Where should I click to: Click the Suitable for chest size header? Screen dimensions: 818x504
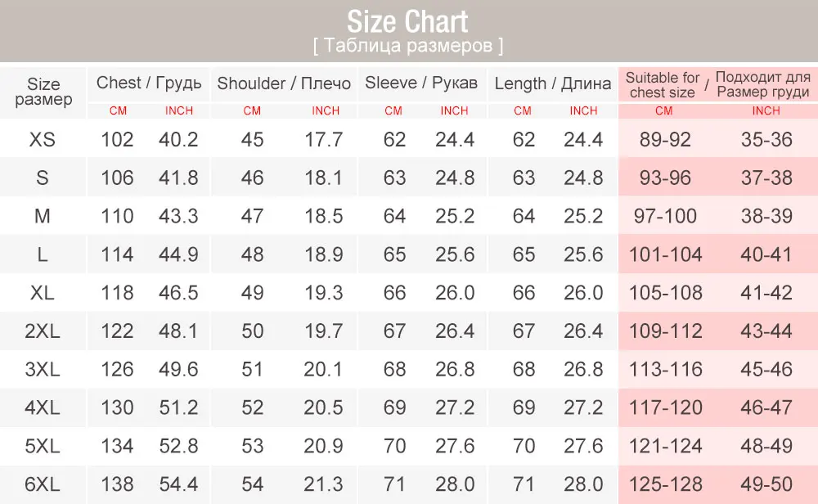[x=662, y=85]
